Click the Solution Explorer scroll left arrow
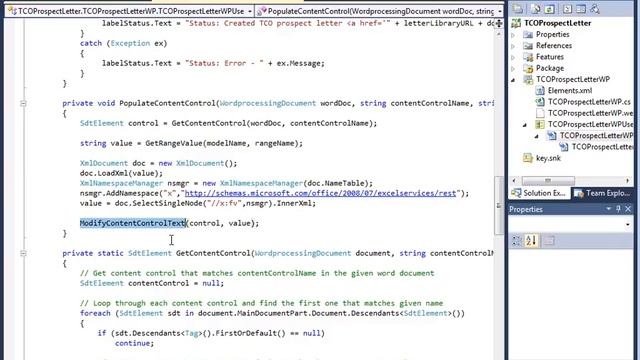The height and width of the screenshot is (360, 640). (x=514, y=180)
